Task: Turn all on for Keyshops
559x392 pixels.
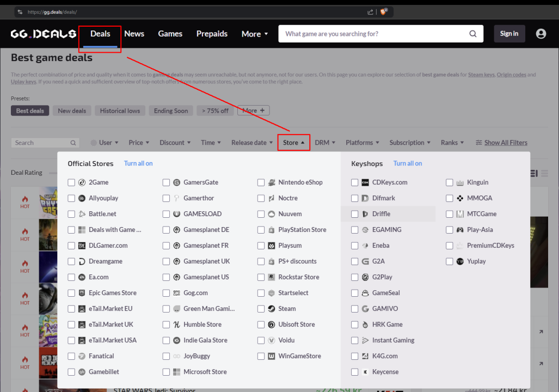Action: [x=408, y=163]
